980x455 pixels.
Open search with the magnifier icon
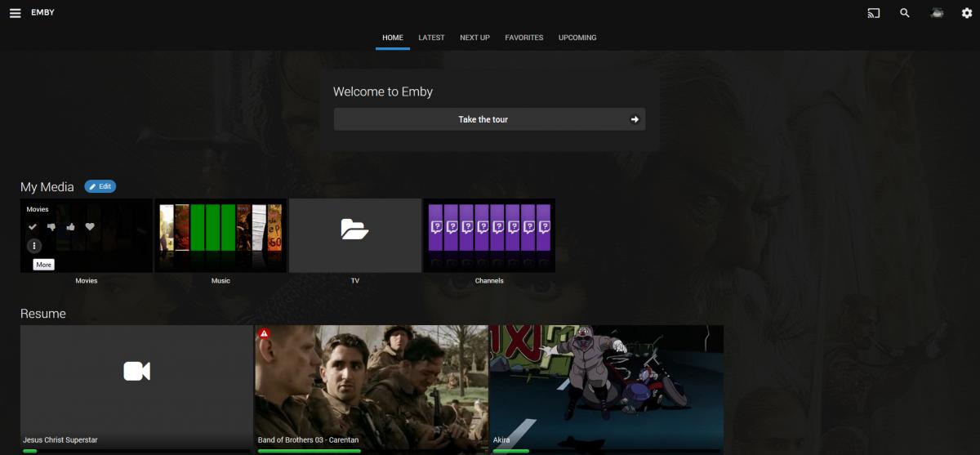[x=905, y=13]
